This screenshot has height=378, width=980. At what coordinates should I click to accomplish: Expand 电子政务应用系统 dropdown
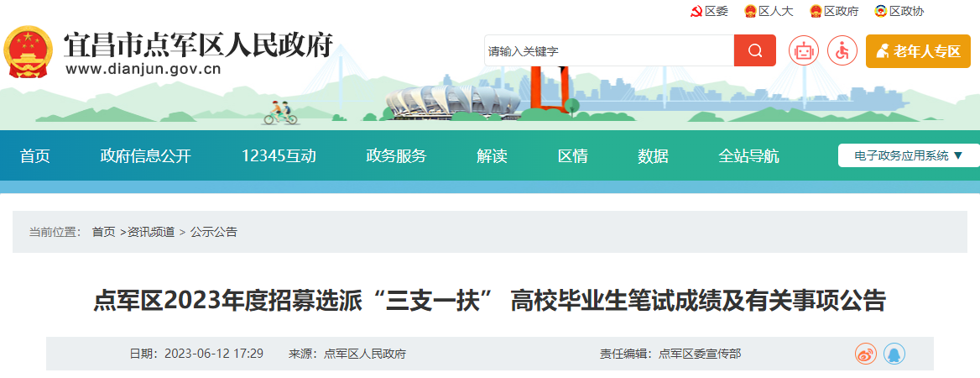[x=909, y=155]
